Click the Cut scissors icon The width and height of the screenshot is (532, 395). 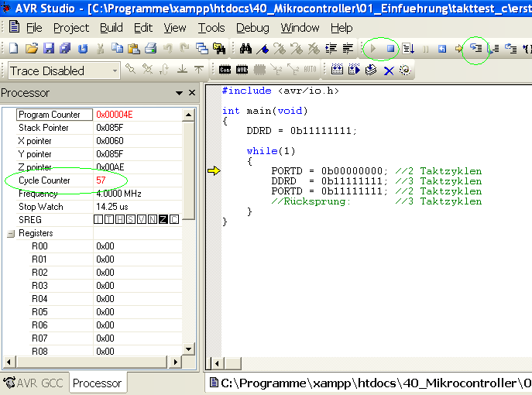click(100, 49)
